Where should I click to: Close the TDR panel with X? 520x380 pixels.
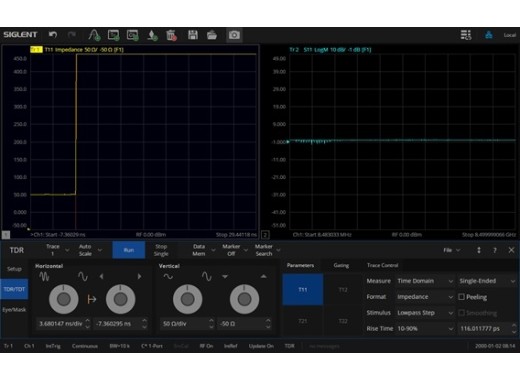pyautogui.click(x=511, y=250)
